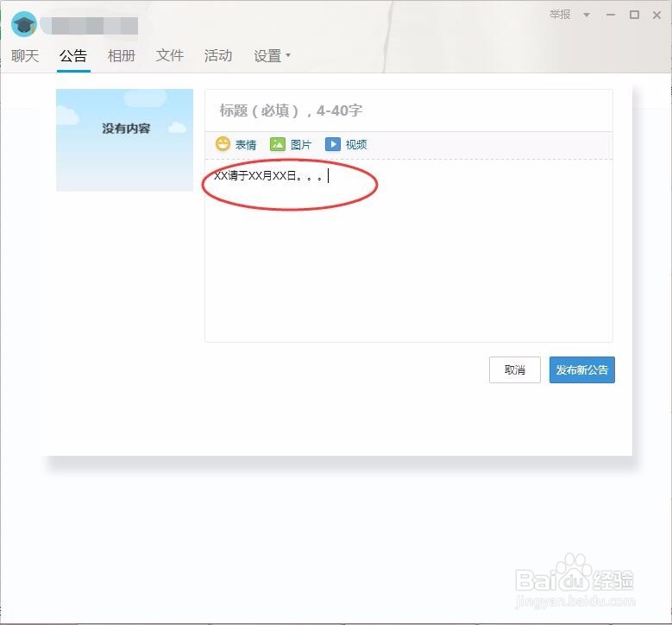Insert an emoji with the 表情 button
Screen dimensions: 672x625
[x=236, y=144]
